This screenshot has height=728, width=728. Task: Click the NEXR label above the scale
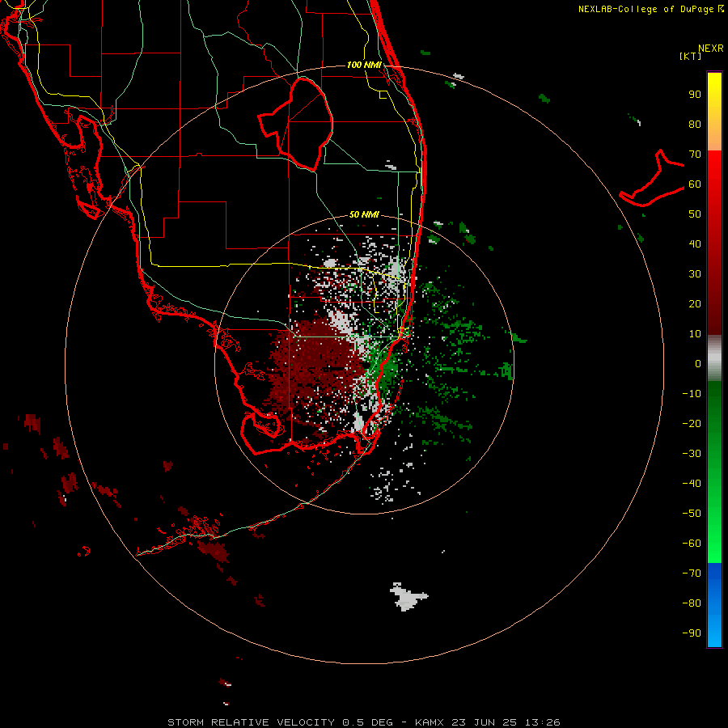710,49
